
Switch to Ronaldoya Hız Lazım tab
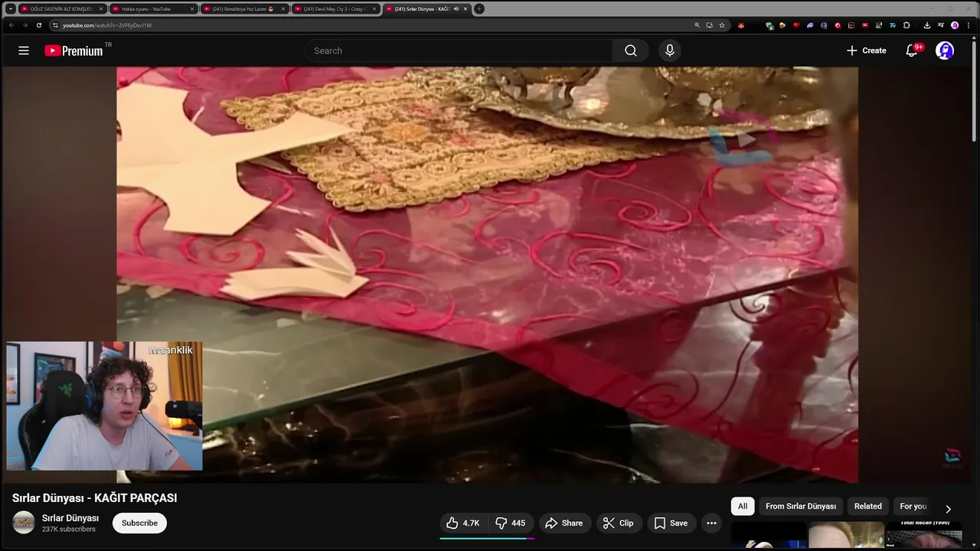point(243,8)
